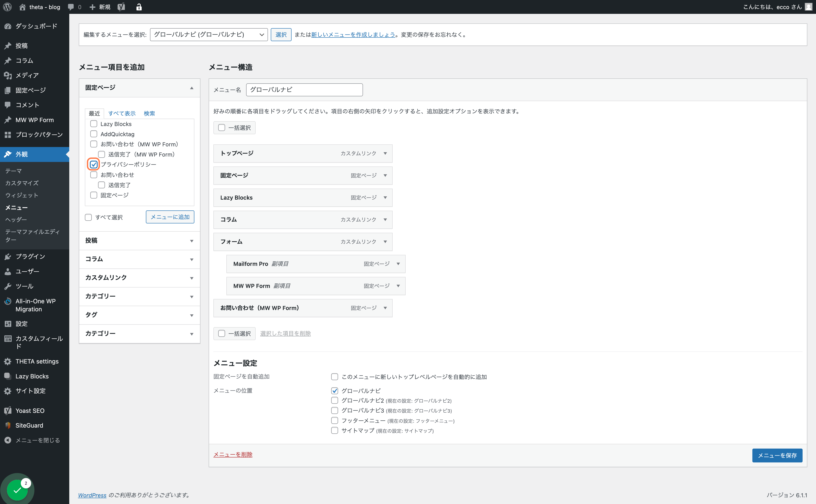
Task: Expand the Mailform Pro sub item arrow
Action: pos(398,264)
